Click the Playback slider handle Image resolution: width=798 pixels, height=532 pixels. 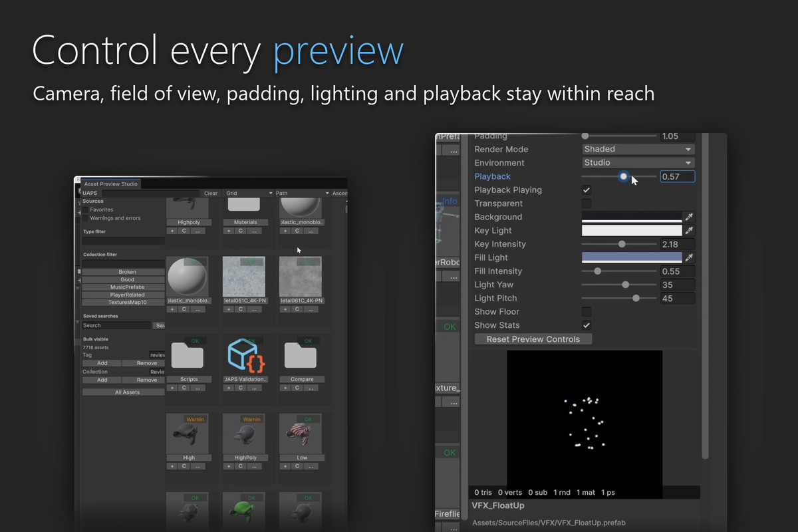(623, 176)
